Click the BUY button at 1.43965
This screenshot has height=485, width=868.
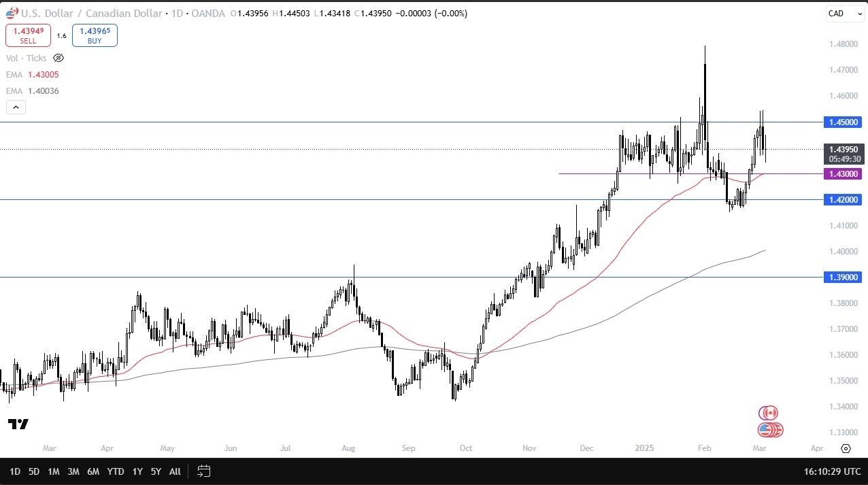(x=95, y=35)
